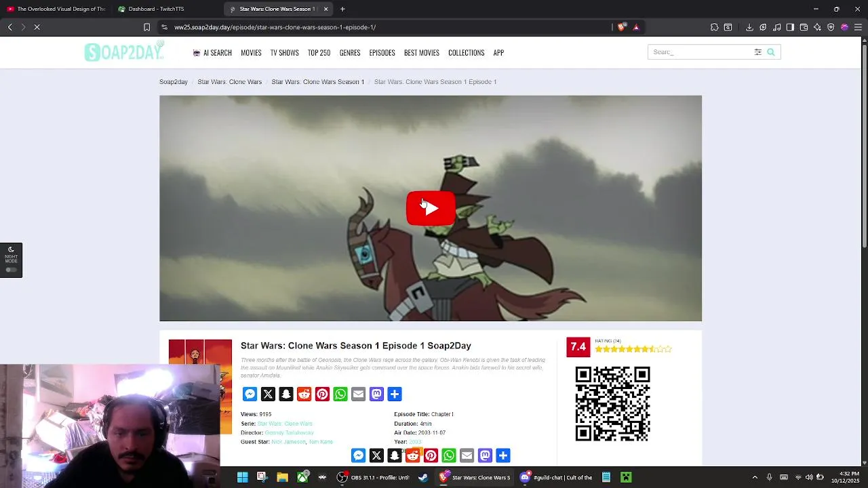Viewport: 868px width, 488px height.
Task: Open Brave Wallet
Action: point(804,27)
